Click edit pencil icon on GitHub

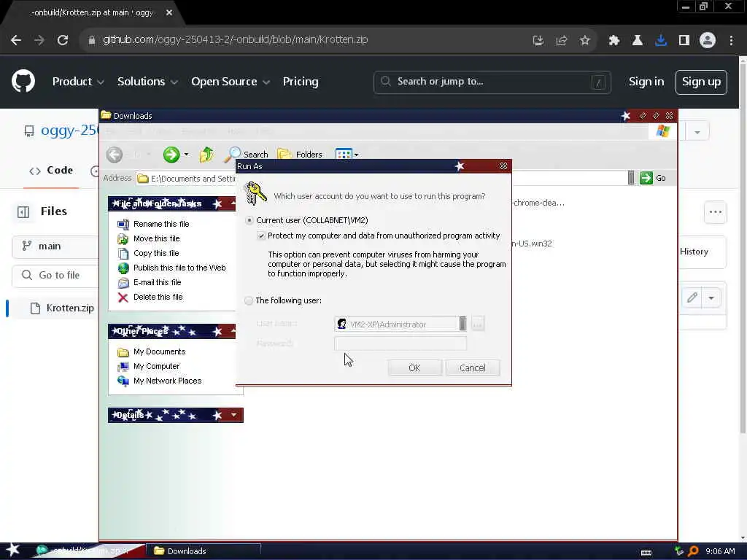692,297
